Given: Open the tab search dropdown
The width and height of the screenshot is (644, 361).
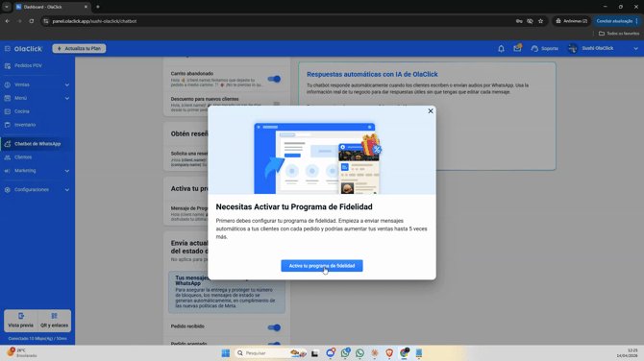Looking at the screenshot, I should coord(7,7).
